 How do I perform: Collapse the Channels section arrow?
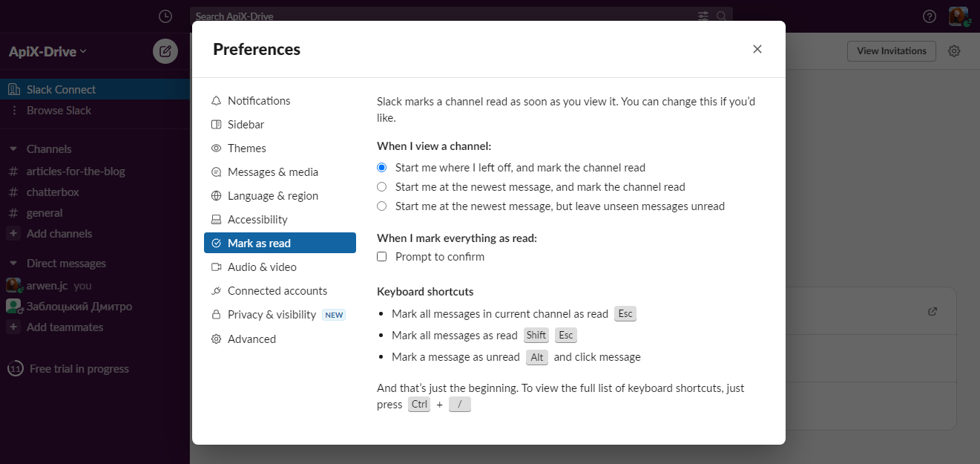point(13,148)
